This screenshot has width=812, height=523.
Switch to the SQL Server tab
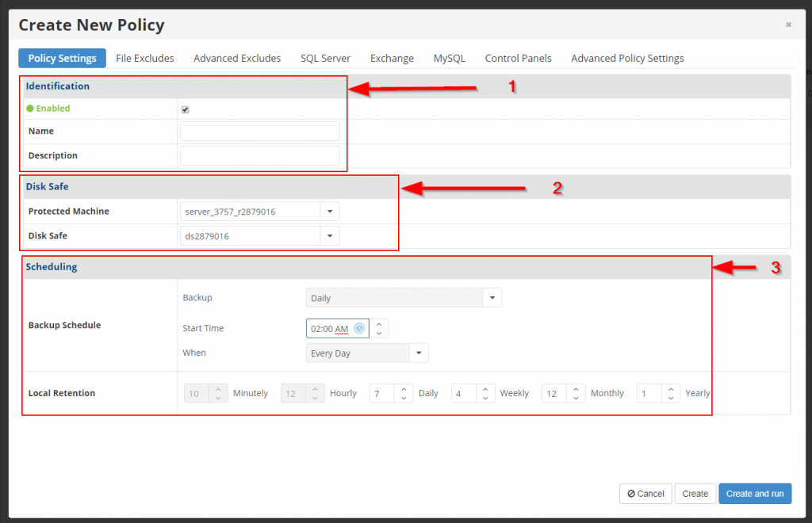click(325, 58)
